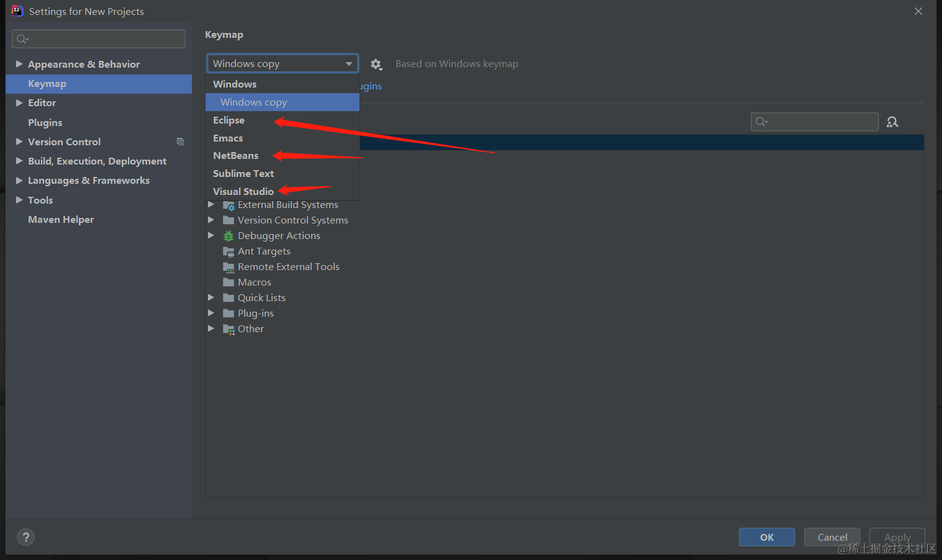Expand Build, Execution, Deployment section
Viewport: 942px width, 560px height.
(x=19, y=161)
